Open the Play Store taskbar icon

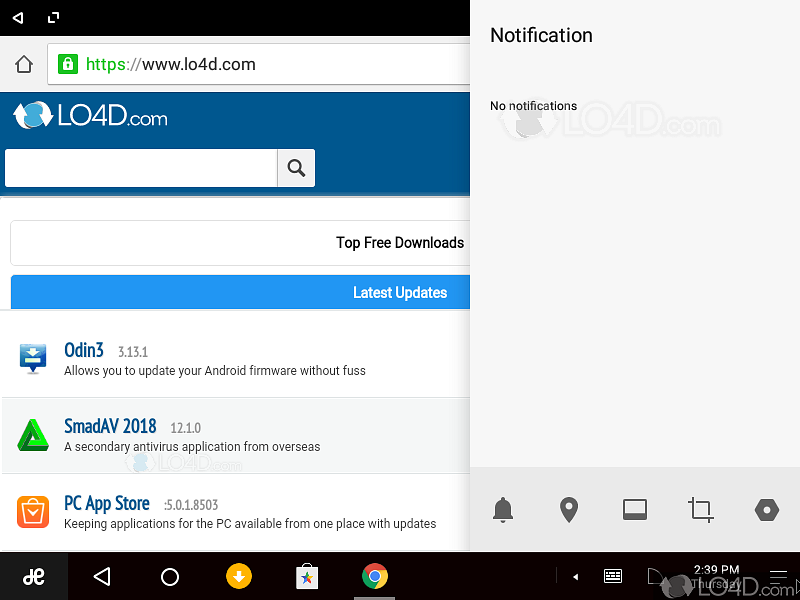point(307,577)
